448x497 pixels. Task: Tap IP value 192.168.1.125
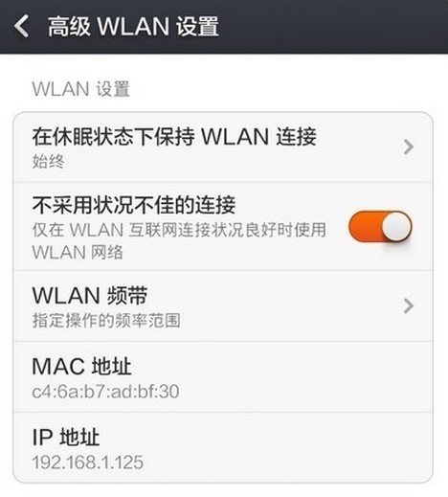[x=88, y=463]
